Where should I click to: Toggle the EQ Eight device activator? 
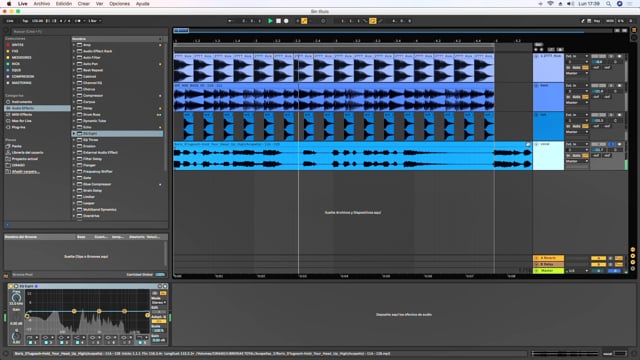[11, 286]
